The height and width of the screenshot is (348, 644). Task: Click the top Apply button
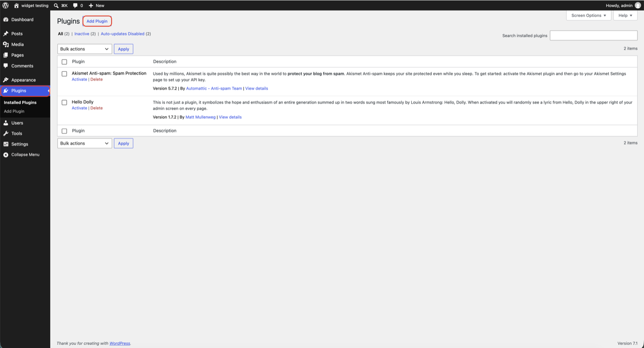point(123,49)
